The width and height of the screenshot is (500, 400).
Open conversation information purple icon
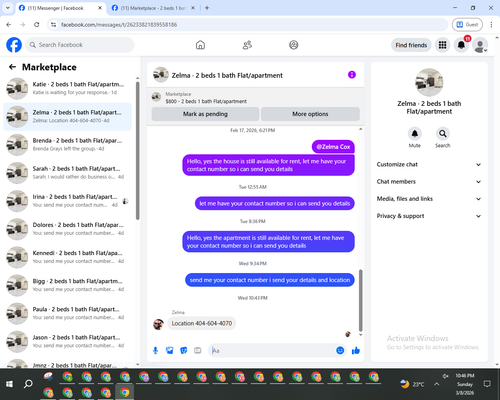coord(352,75)
